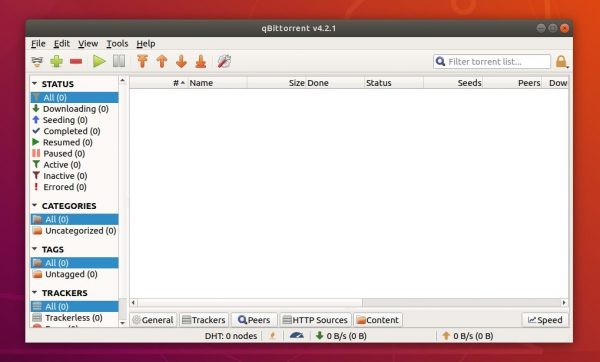Sort by the # column header
The height and width of the screenshot is (362, 600).
pos(159,83)
